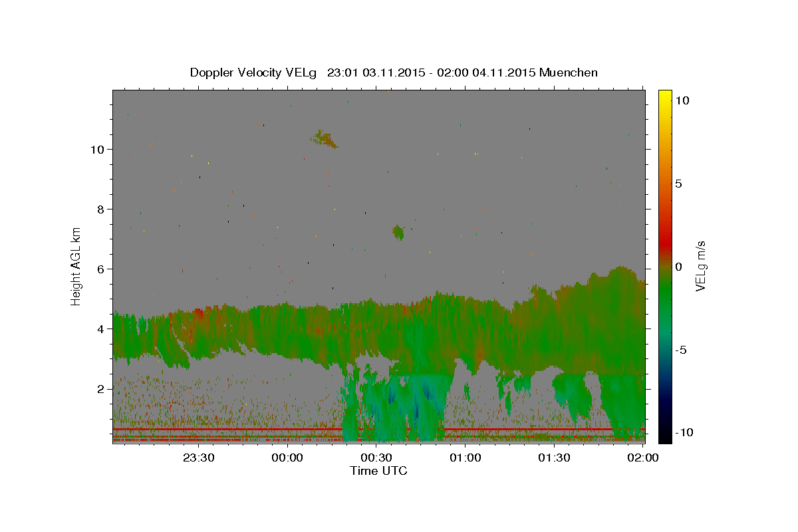Click the colorbar value '-10' at bottom

click(x=684, y=432)
